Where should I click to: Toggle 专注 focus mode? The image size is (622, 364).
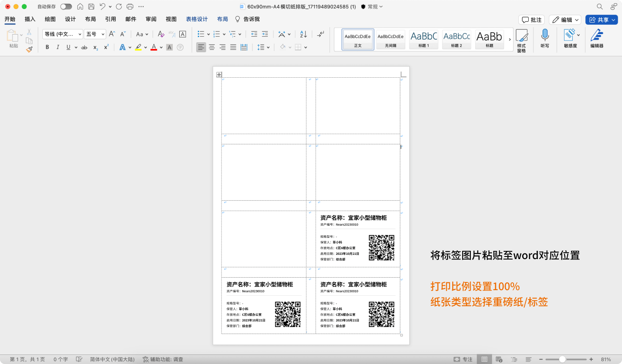pos(463,359)
